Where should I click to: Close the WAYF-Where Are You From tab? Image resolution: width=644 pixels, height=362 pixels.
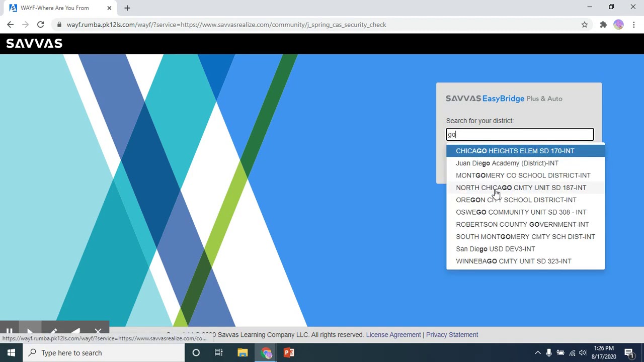pos(109,8)
